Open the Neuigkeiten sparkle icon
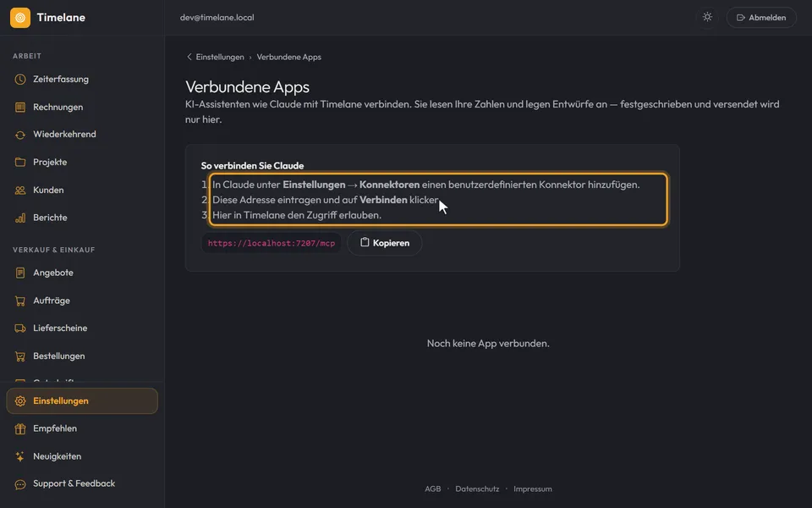 (x=20, y=456)
